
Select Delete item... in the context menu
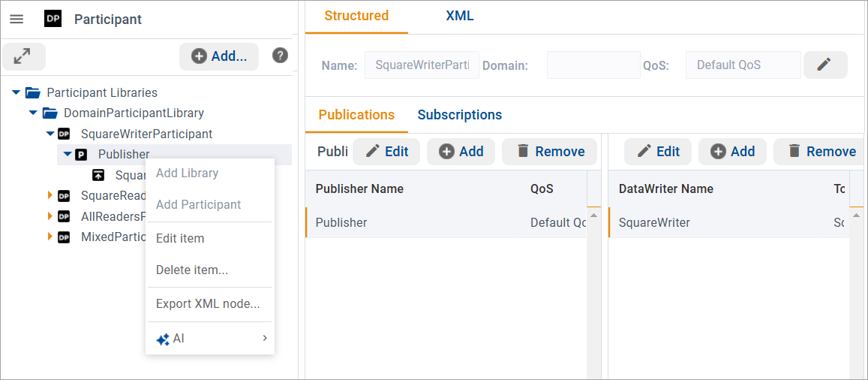click(x=192, y=270)
